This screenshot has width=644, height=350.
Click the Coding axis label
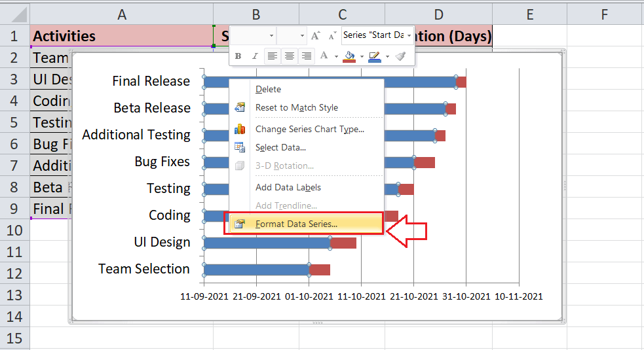(x=170, y=215)
